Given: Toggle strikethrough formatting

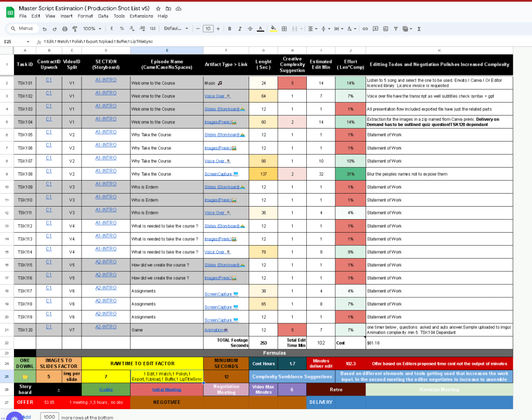Looking at the screenshot, I should click(250, 29).
